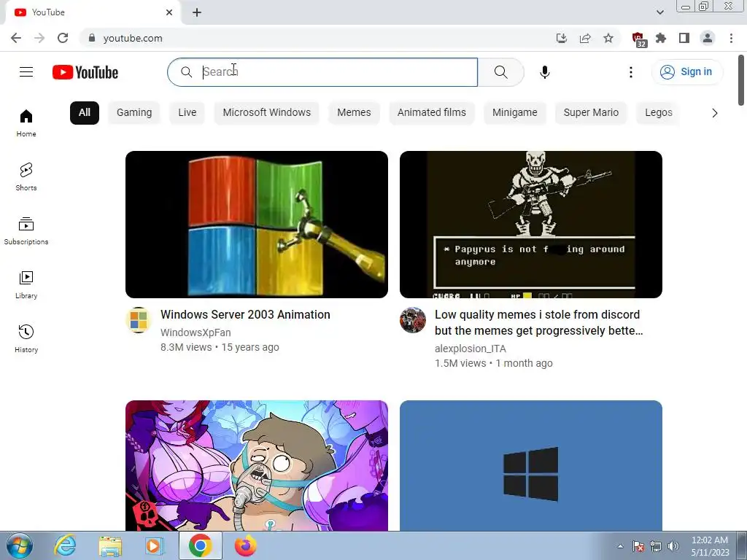The height and width of the screenshot is (560, 747).
Task: Click the YouTube search input field
Action: point(322,72)
